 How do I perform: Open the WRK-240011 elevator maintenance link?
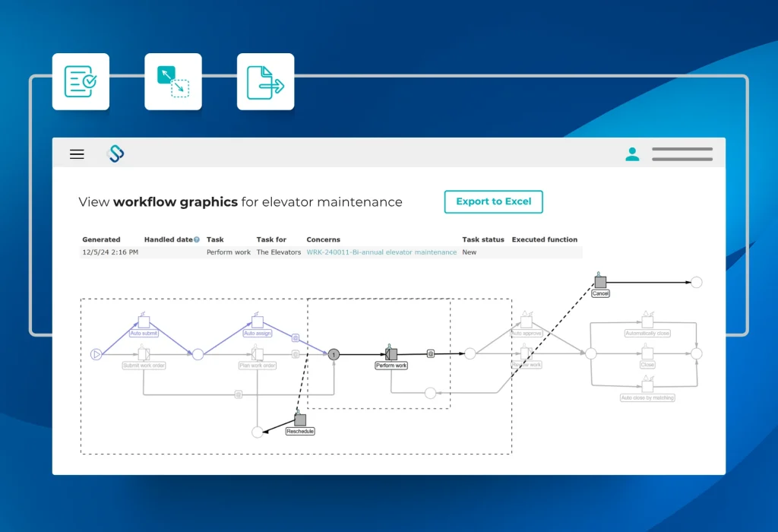pyautogui.click(x=381, y=252)
